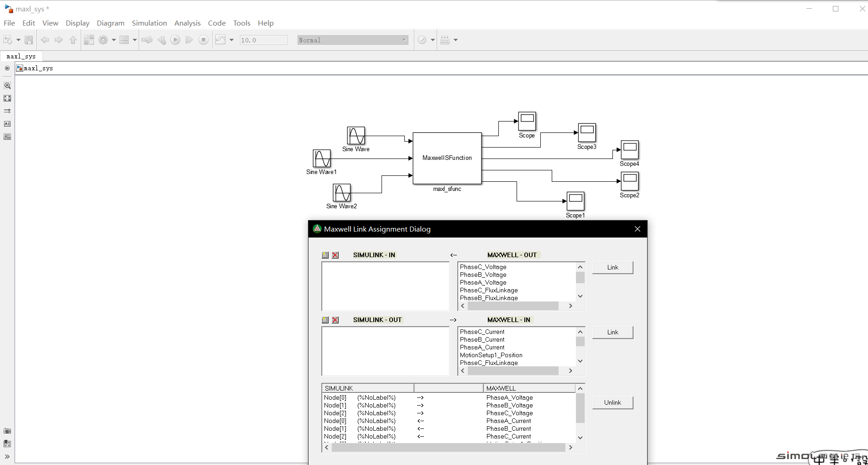
Task: Select PhaseC_FluxLinkage in MAXWELL - OUT list
Action: point(489,290)
